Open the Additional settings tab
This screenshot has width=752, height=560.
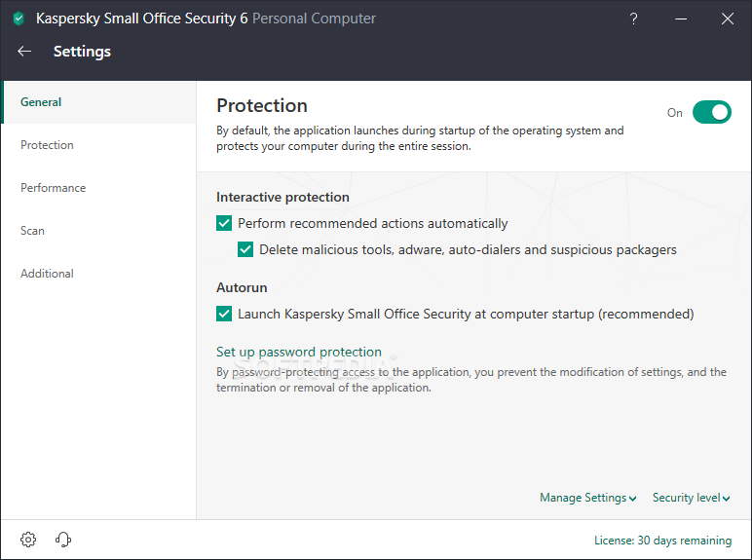[98, 274]
